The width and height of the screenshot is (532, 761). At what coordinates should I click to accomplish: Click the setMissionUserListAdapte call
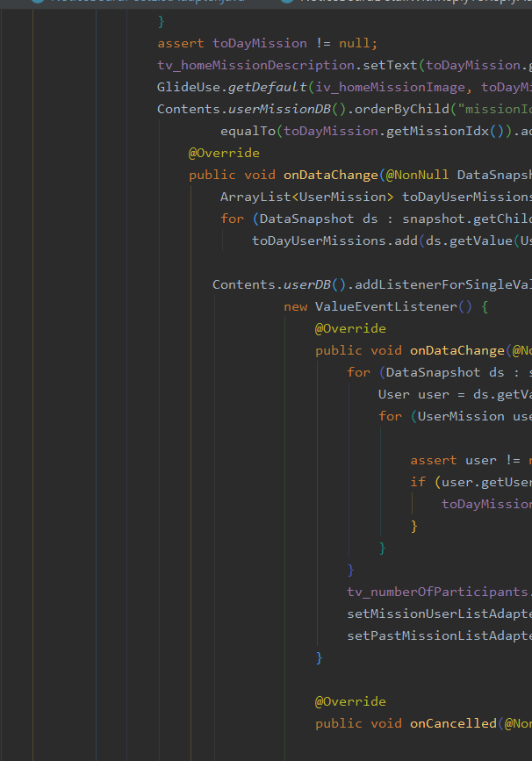439,614
